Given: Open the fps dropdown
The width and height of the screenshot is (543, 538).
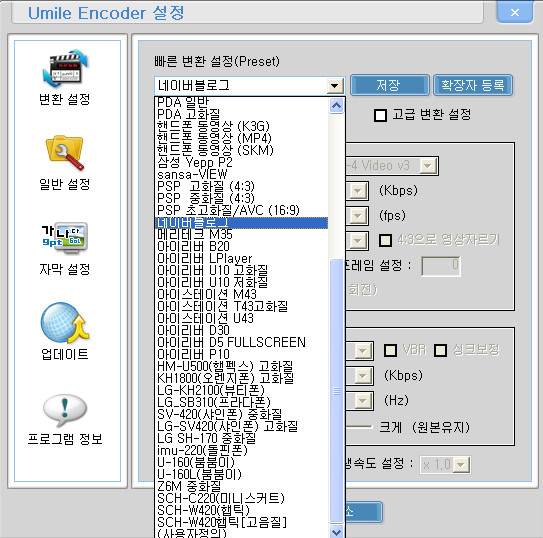Looking at the screenshot, I should pos(357,216).
